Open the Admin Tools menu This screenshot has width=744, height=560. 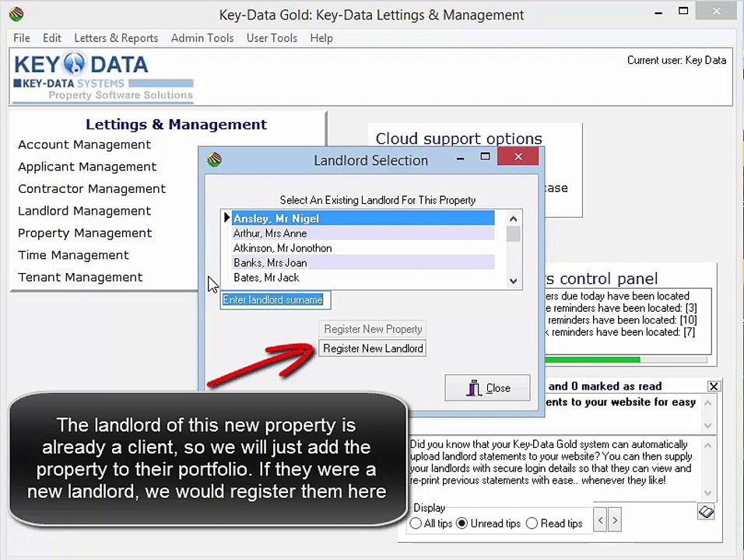(202, 38)
